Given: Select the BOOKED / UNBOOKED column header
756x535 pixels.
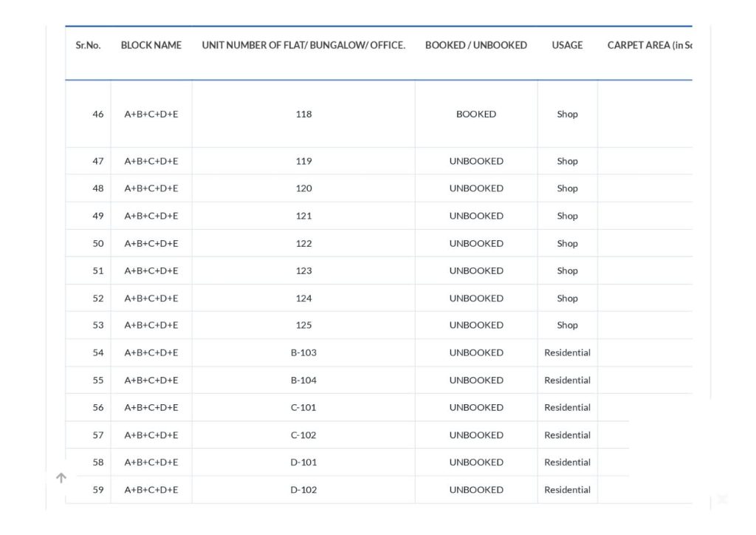Looking at the screenshot, I should (x=476, y=45).
